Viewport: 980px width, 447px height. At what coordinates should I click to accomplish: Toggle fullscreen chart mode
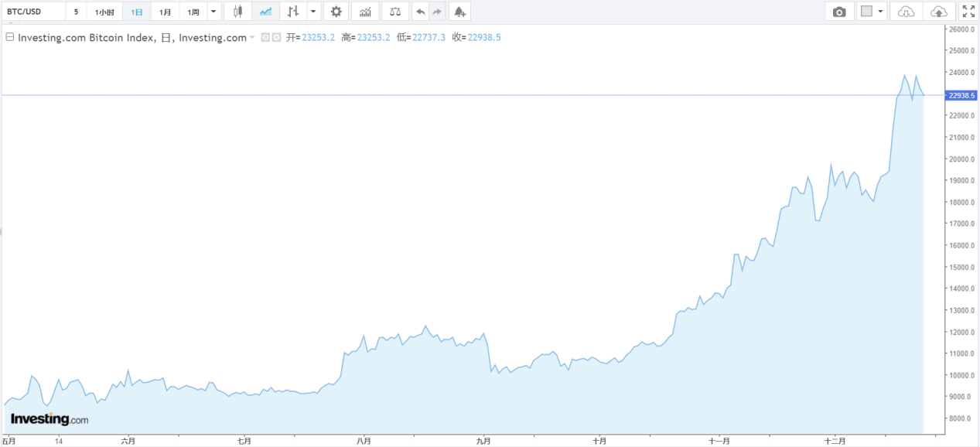click(x=968, y=12)
